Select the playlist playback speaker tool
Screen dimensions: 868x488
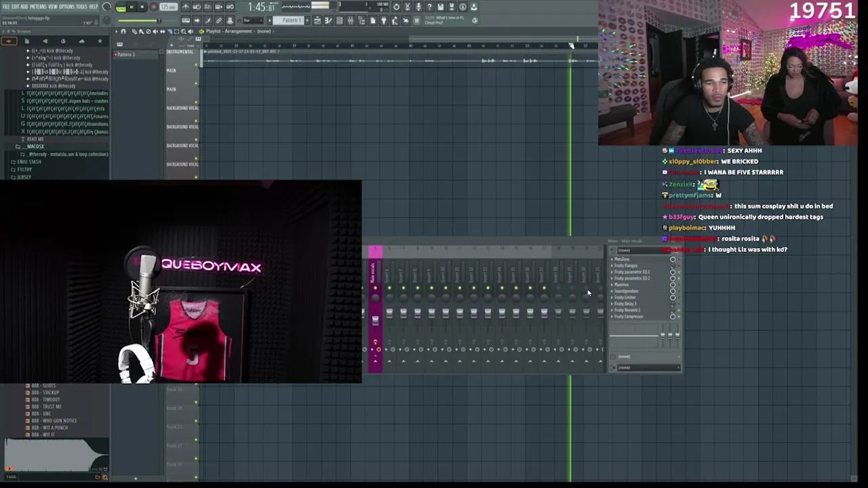[190, 31]
